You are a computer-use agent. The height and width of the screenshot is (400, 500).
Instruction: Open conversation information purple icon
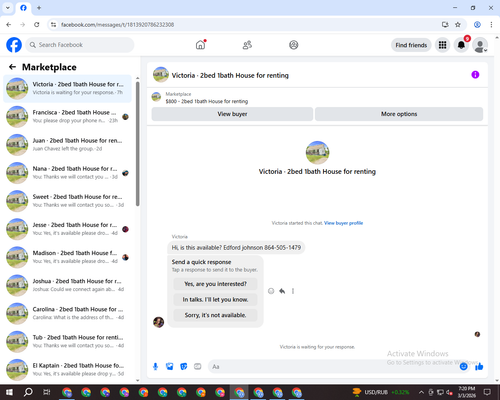(475, 75)
